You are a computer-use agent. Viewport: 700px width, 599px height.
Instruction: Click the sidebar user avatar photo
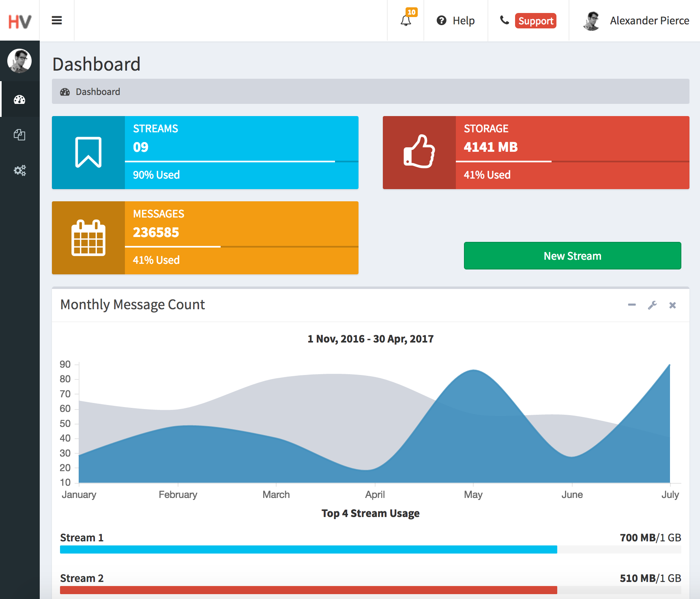point(19,61)
